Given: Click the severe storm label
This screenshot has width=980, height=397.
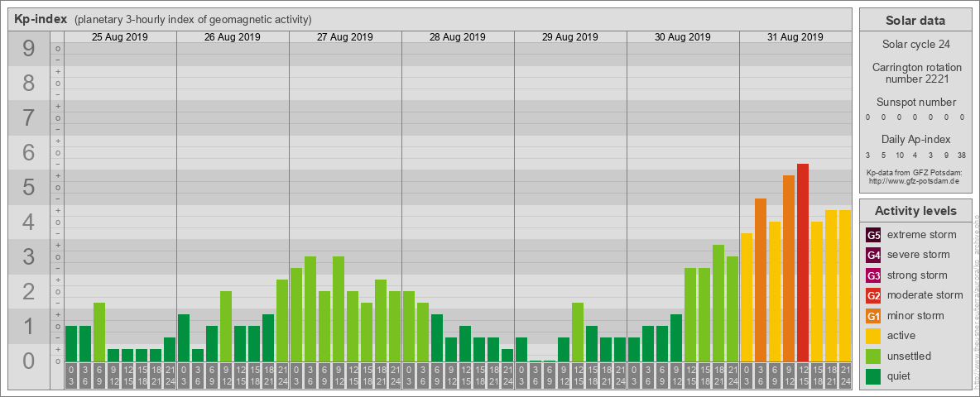Looking at the screenshot, I should coord(919,255).
